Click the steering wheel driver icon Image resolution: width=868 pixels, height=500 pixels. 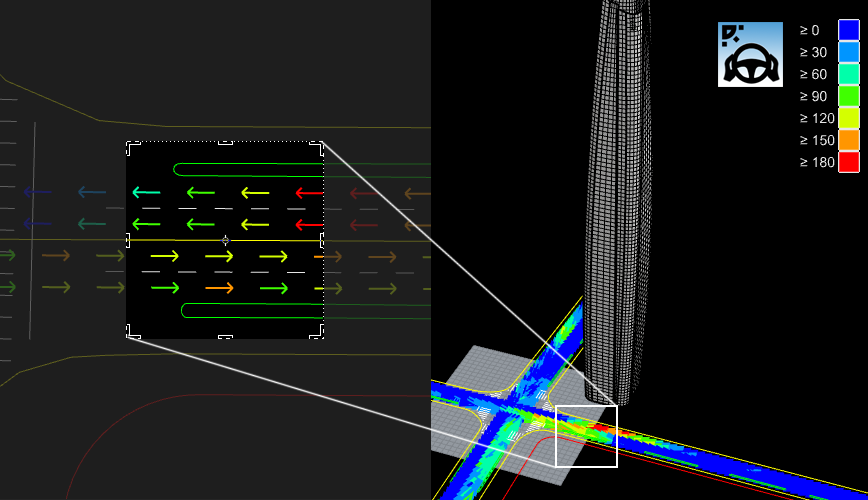pos(750,54)
